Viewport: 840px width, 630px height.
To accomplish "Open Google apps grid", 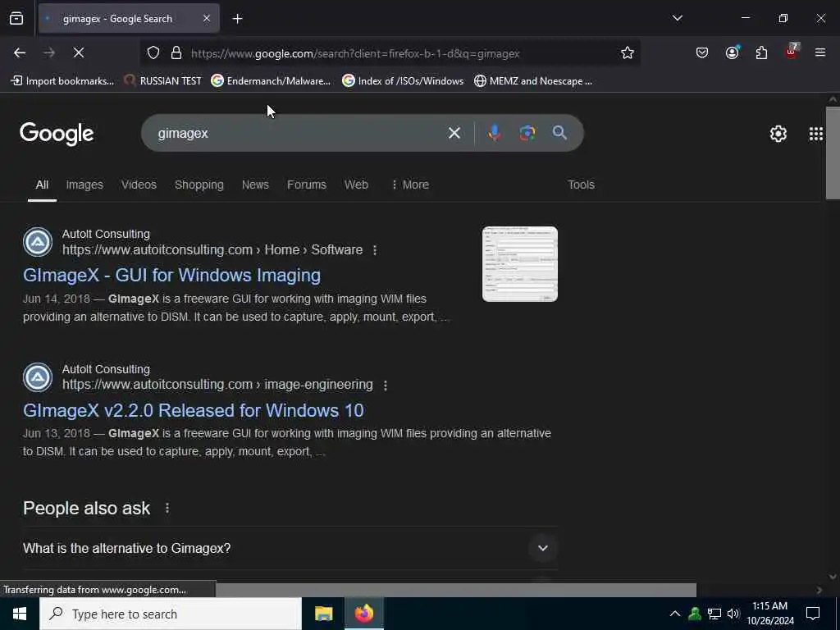I will click(x=816, y=134).
